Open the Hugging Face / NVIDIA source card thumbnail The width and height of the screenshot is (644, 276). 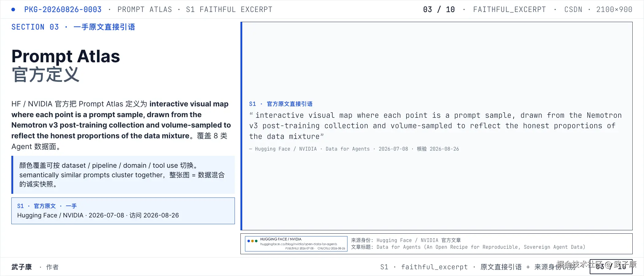click(296, 244)
